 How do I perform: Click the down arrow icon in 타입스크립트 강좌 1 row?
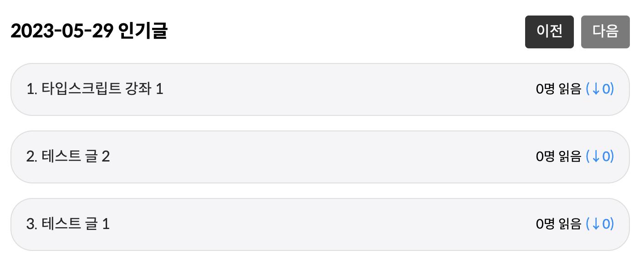pyautogui.click(x=595, y=89)
